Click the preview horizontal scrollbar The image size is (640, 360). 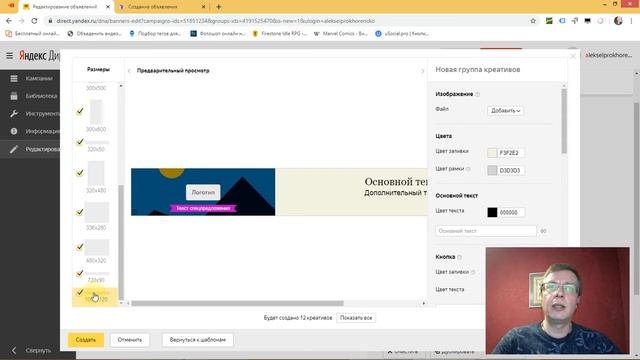238,303
